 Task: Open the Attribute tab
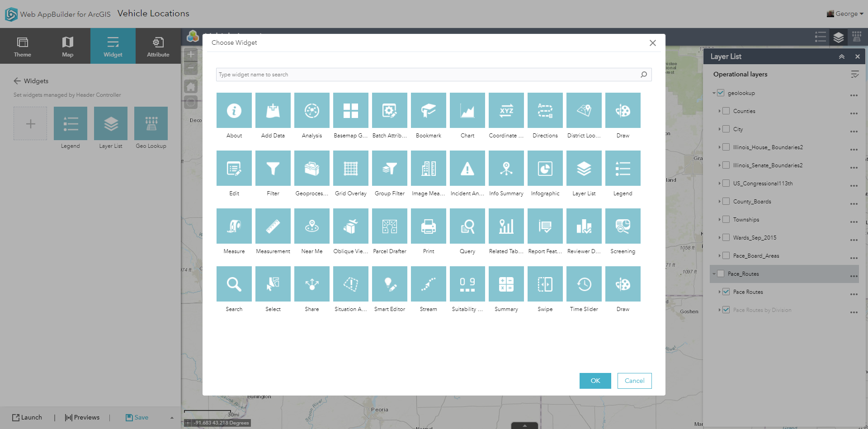point(158,46)
